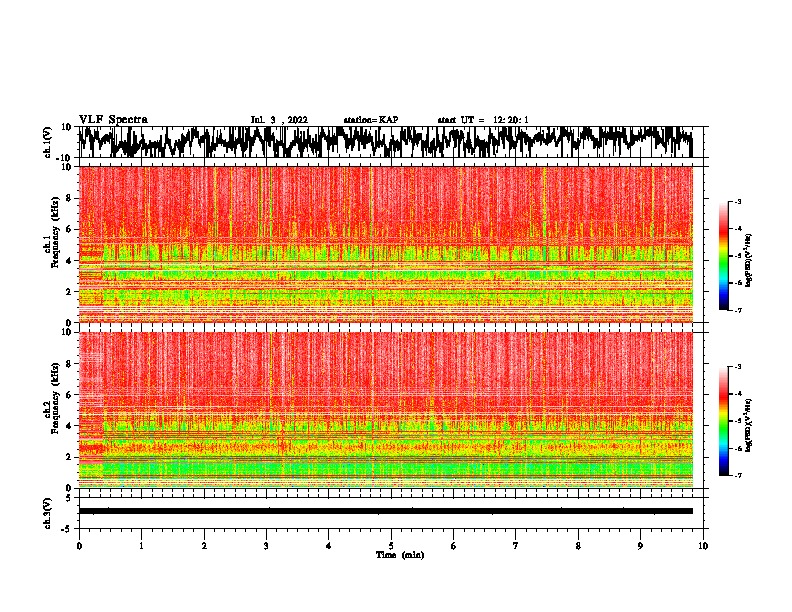
Task: Click the "VLF Spectra" plot title
Action: [x=113, y=120]
